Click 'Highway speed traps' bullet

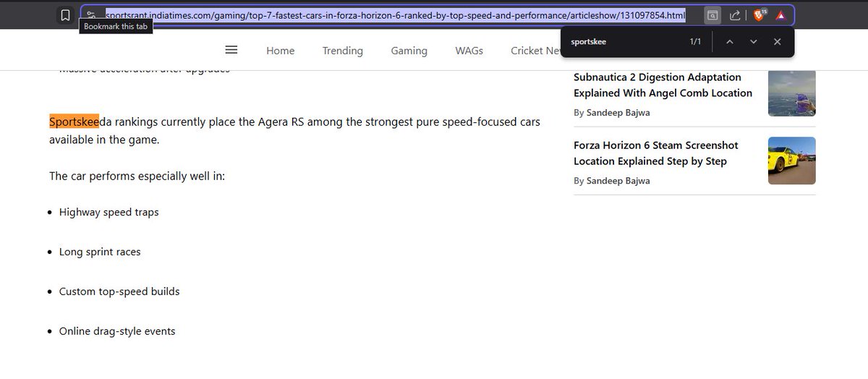[109, 213]
